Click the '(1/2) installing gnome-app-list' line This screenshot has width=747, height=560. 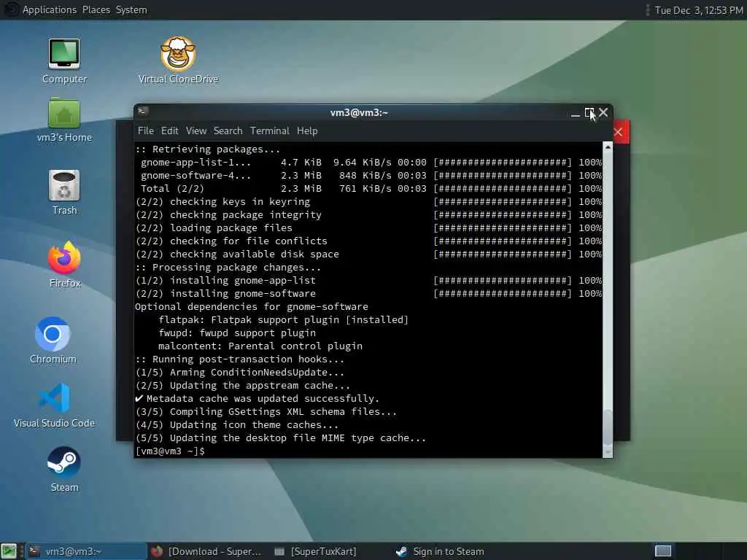tap(368, 281)
